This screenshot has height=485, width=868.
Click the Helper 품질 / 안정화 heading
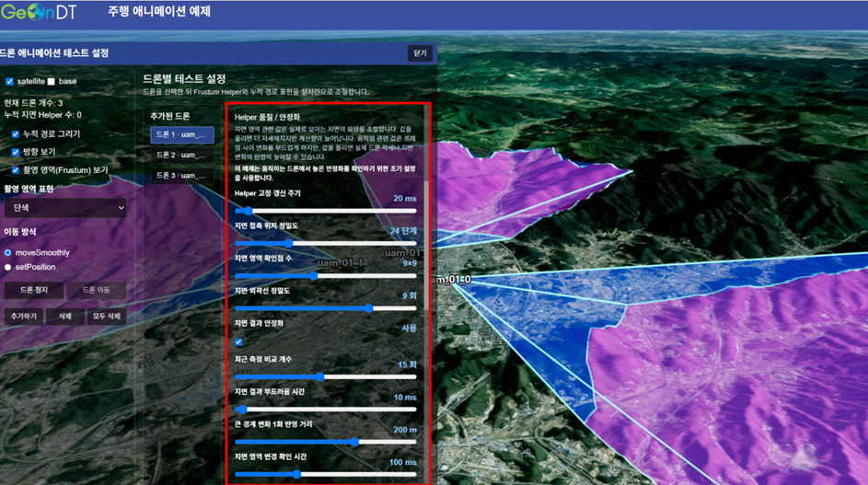coord(267,117)
